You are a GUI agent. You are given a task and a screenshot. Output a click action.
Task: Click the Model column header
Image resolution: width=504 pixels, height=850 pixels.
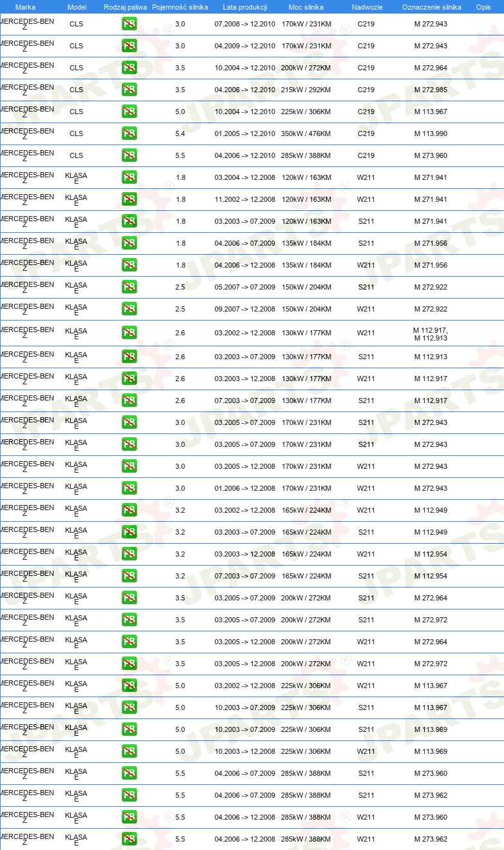77,7
